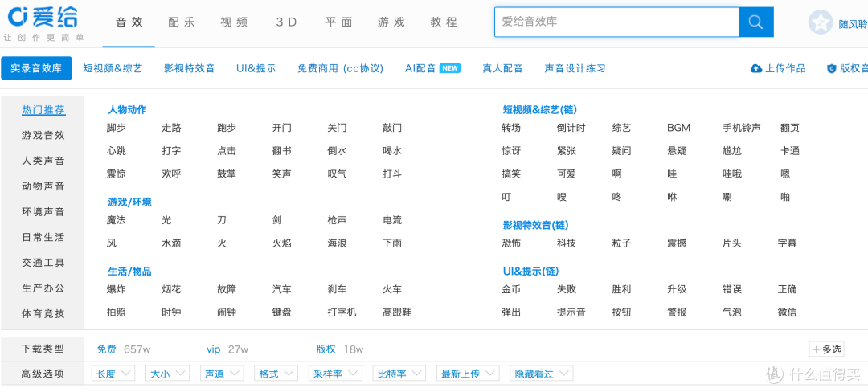Expand the 长度 dropdown filter

click(113, 374)
